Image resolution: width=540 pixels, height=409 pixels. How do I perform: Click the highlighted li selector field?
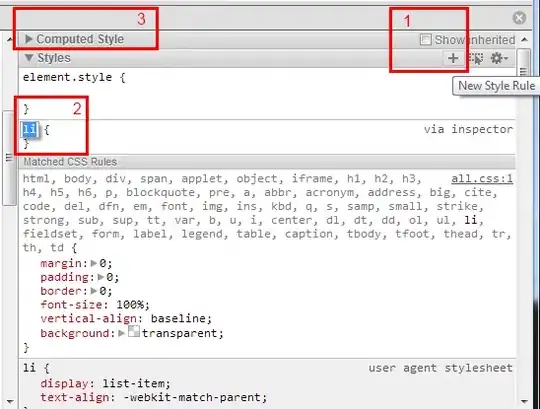coord(29,129)
